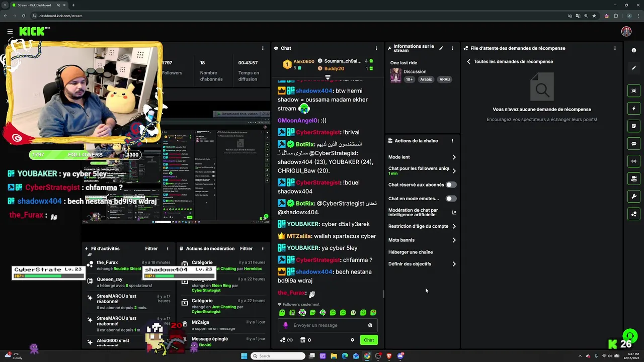Click the pencil edit layout sidebar icon

click(634, 68)
